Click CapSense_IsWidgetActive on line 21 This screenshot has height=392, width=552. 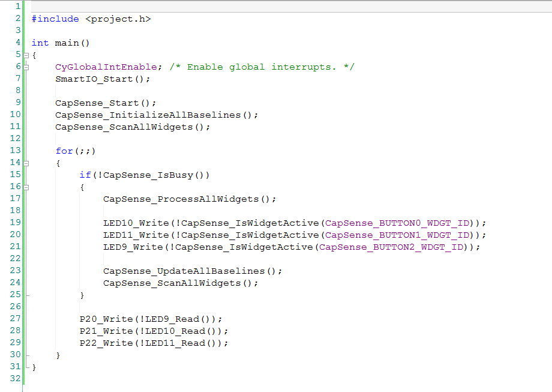(x=244, y=247)
